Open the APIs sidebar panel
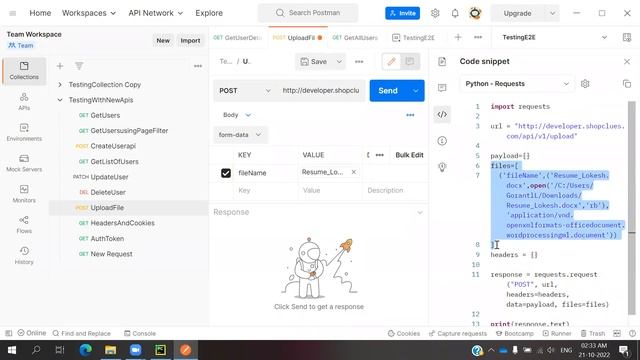640x360 pixels. [x=24, y=101]
